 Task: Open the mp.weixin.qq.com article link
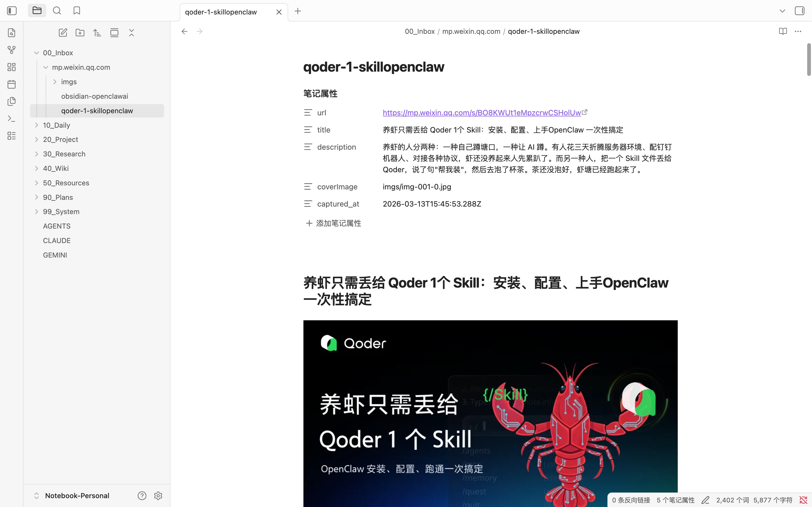click(x=481, y=113)
